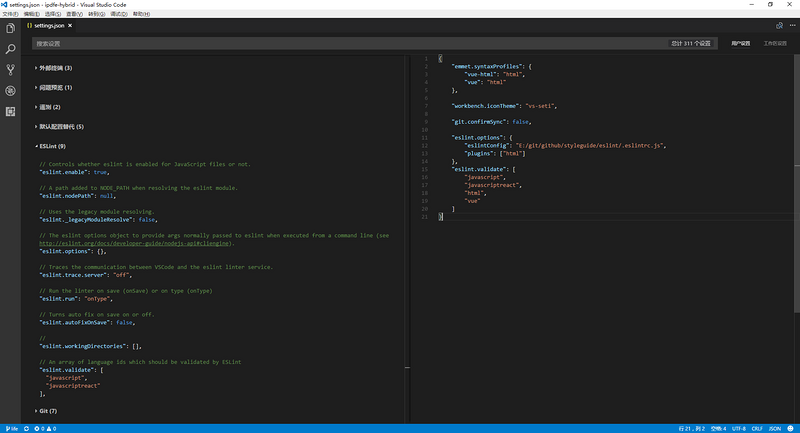Click the JSON language mode in the status bar

coord(774,428)
